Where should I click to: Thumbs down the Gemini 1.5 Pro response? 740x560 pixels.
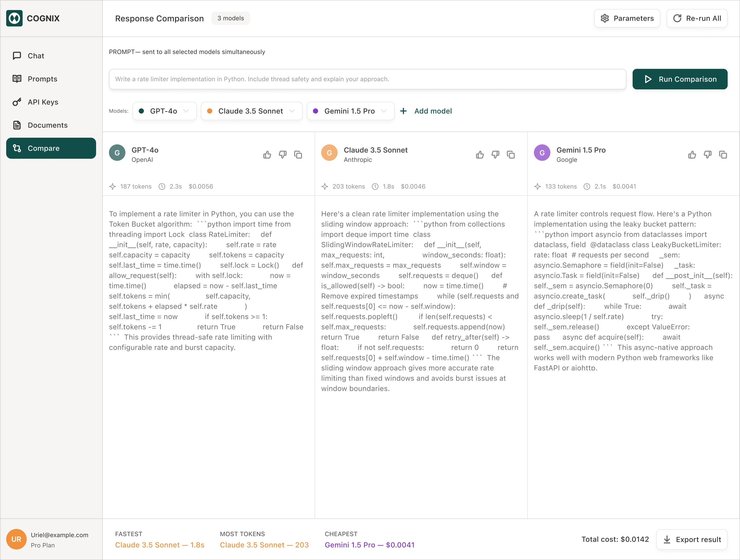707,155
